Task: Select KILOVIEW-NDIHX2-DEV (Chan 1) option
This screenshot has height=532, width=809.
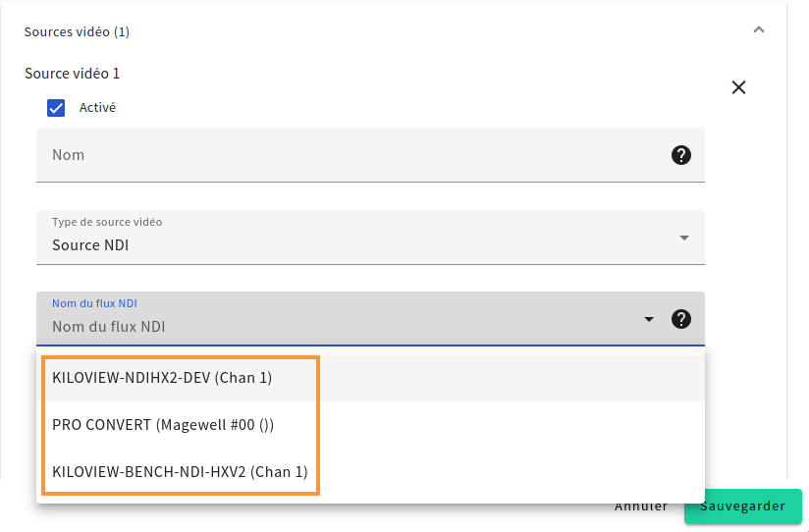Action: click(370, 378)
